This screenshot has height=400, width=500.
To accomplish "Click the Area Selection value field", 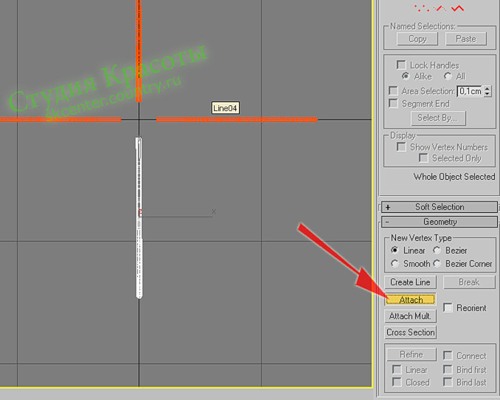I will point(470,91).
